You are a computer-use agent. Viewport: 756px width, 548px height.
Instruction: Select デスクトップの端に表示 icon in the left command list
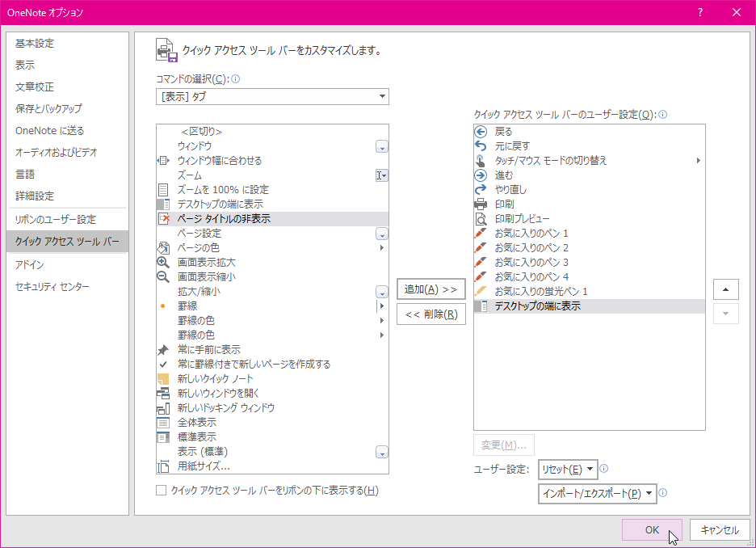163,204
